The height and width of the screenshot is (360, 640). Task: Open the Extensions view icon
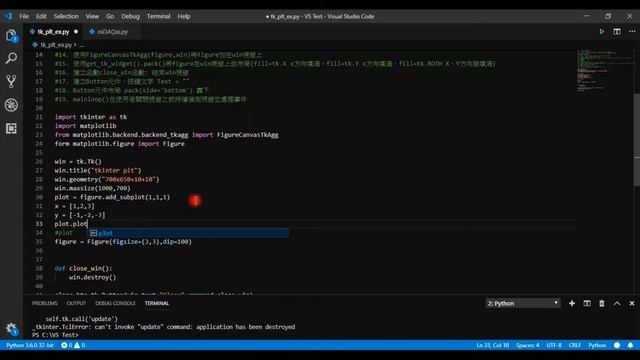coord(11,128)
